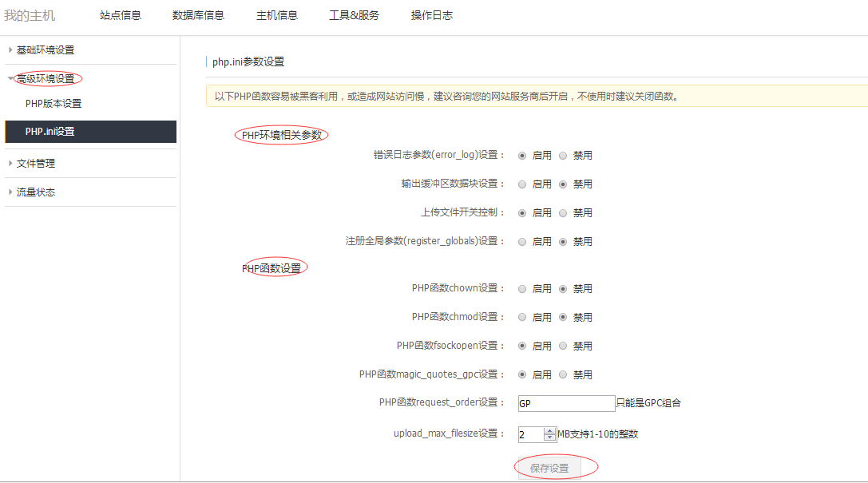Open the 主机信息 tab
The image size is (868, 483).
coord(276,15)
